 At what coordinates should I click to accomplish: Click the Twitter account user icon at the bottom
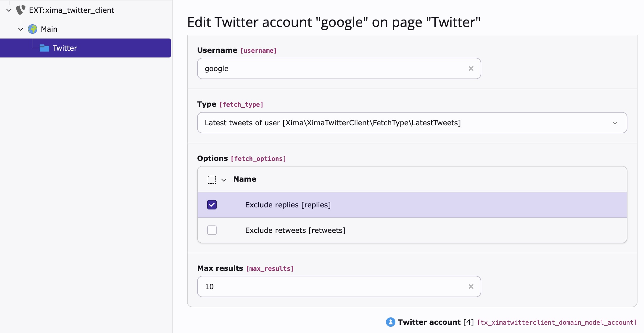click(391, 322)
